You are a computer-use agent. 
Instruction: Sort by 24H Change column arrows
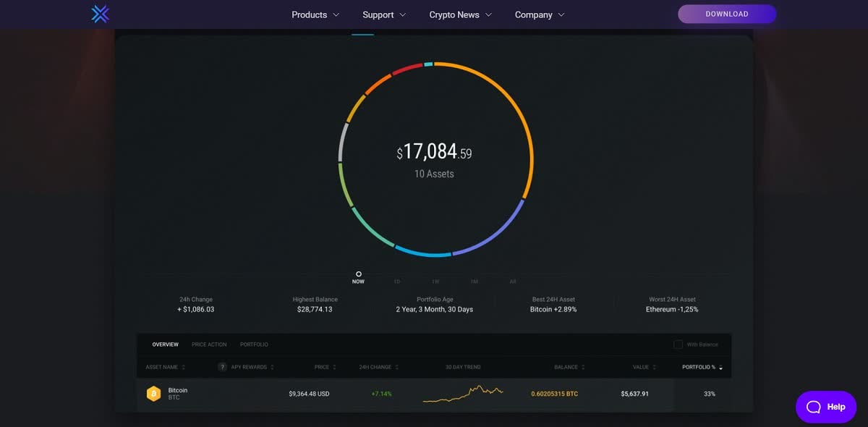397,368
